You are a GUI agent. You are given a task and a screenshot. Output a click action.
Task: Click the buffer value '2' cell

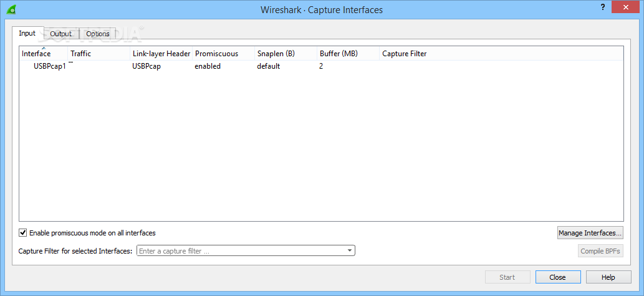coord(321,66)
